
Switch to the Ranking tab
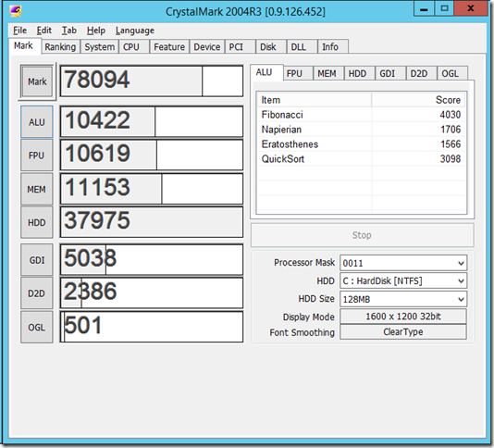click(60, 47)
